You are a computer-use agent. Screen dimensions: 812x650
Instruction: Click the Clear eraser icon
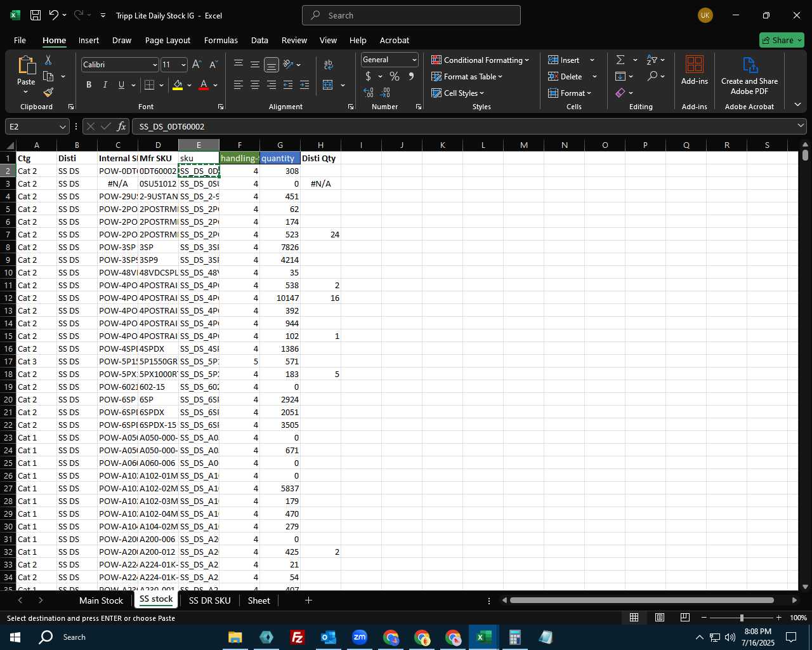point(620,93)
